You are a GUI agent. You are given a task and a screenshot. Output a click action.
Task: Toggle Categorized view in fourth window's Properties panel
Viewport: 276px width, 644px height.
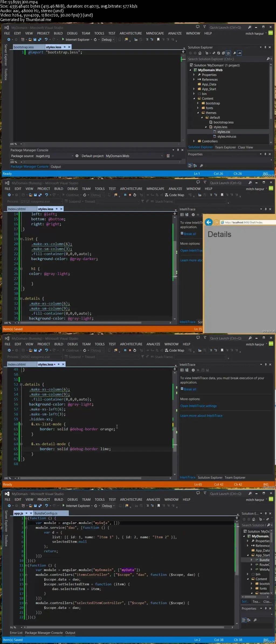(244, 620)
